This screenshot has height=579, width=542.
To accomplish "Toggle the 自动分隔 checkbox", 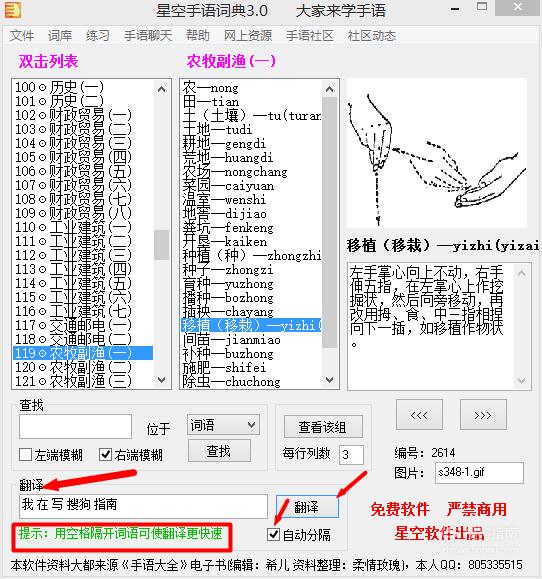I will pos(273,534).
